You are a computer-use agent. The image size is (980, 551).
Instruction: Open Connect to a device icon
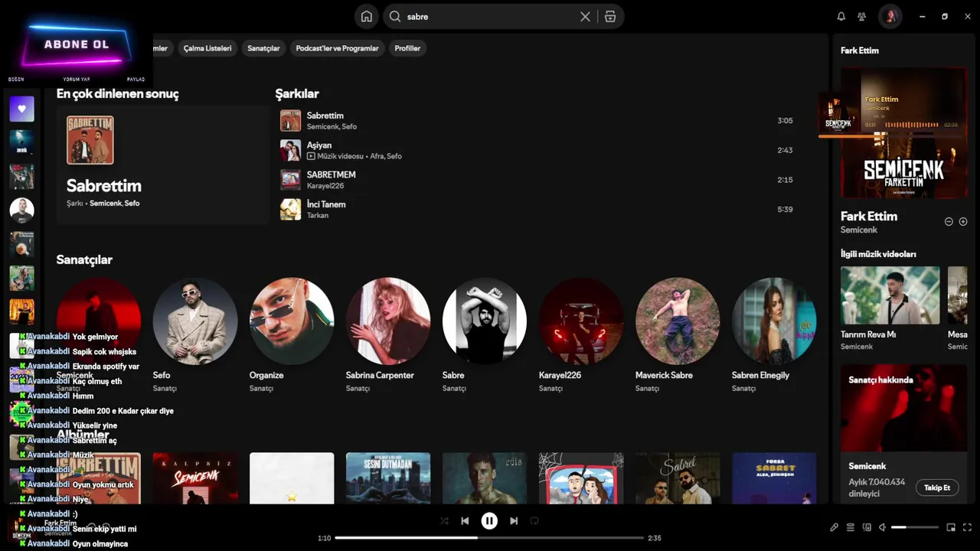[x=867, y=527]
